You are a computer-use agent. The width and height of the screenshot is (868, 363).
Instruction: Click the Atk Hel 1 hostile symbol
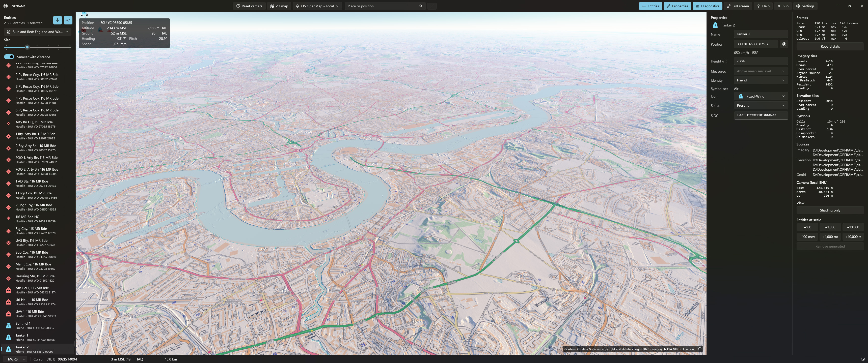[x=8, y=290]
